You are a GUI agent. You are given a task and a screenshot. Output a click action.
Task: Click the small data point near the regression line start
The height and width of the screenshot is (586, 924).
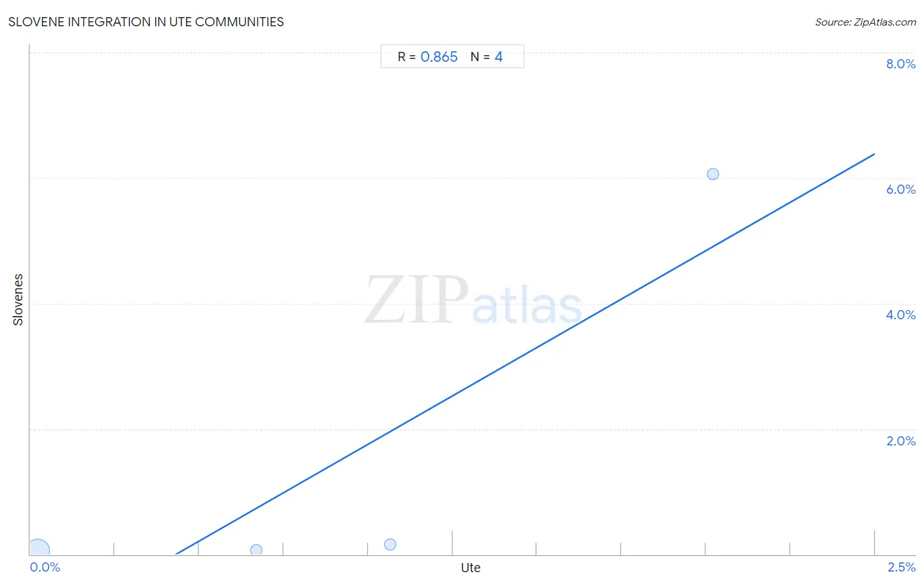click(x=256, y=550)
